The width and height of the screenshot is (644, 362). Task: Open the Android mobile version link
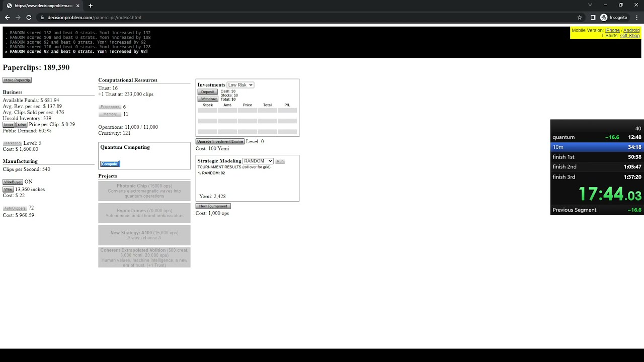click(631, 31)
